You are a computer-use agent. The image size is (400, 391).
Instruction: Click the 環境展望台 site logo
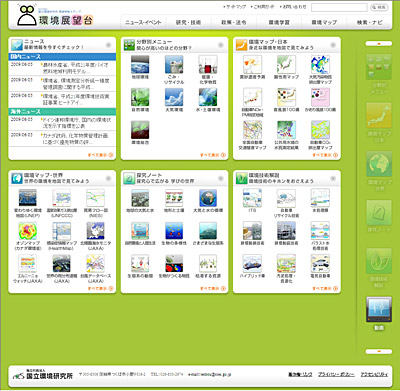(x=55, y=16)
